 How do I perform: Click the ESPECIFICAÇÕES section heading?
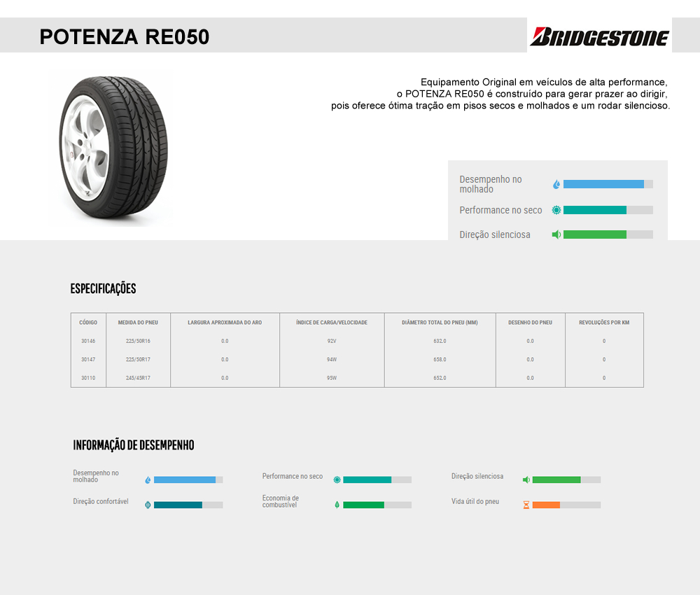[x=103, y=288]
